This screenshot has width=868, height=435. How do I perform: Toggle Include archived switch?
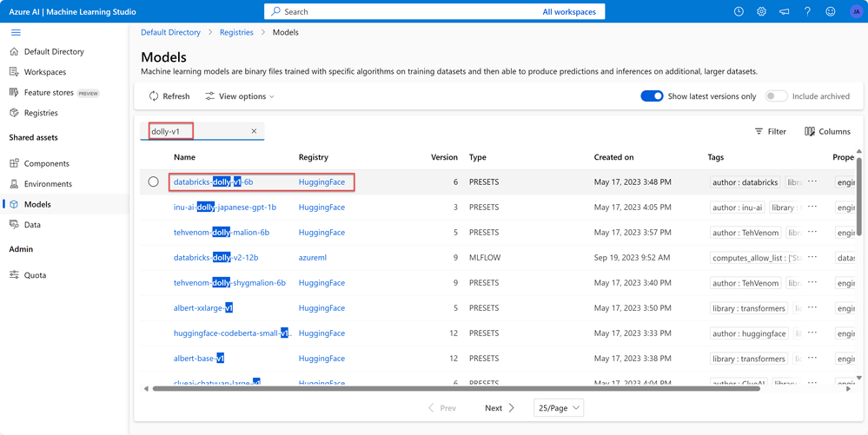tap(776, 96)
